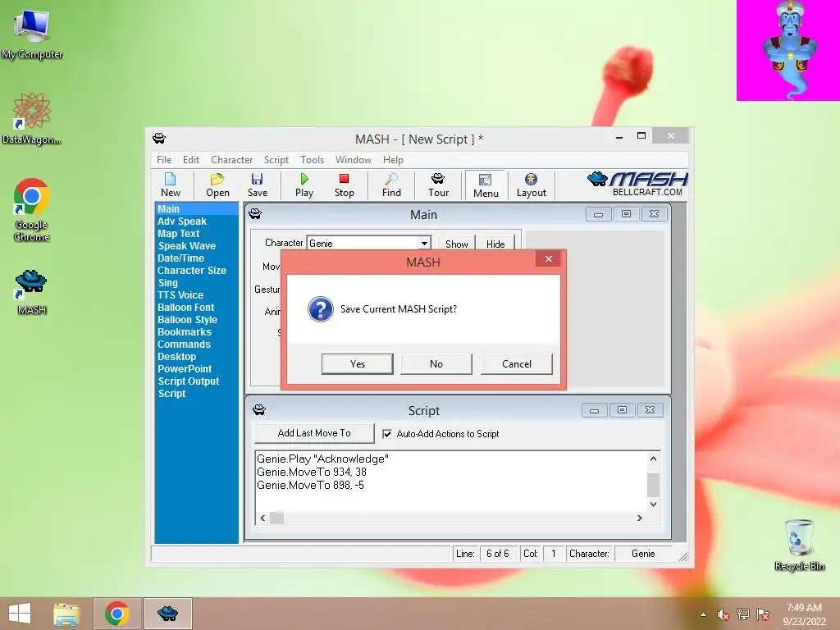The image size is (840, 630).
Task: Open File Explorer in the taskbar
Action: point(66,614)
